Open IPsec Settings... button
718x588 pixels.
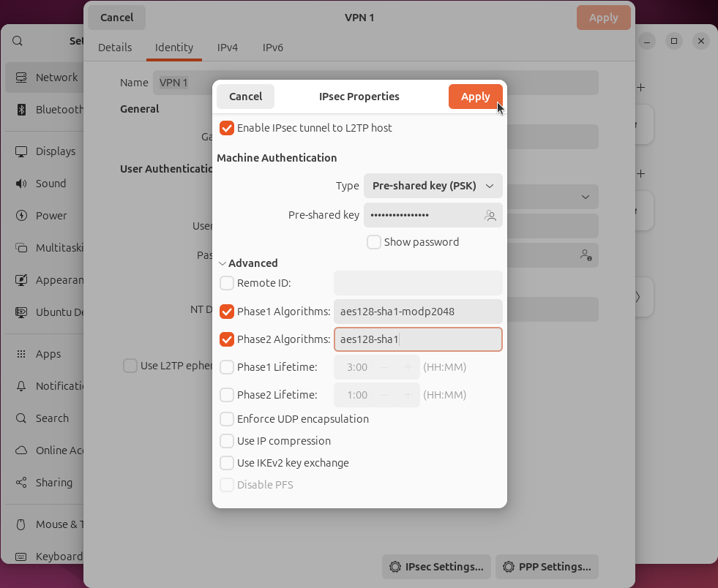436,567
